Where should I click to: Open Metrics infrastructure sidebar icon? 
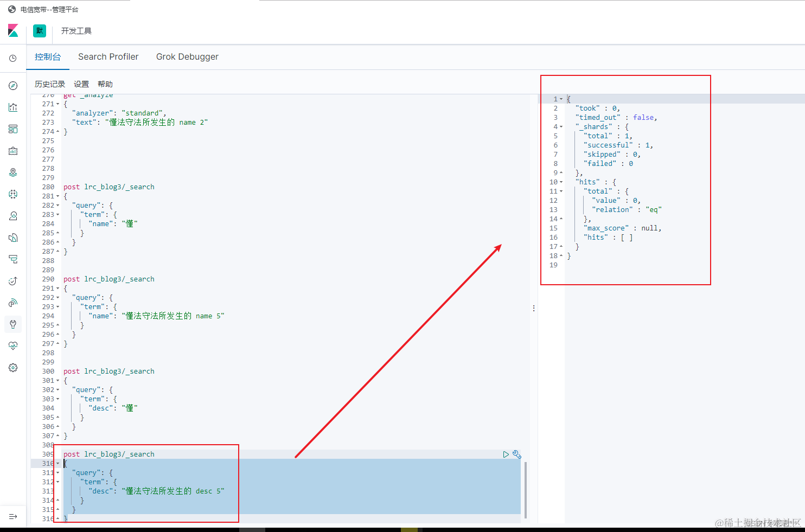13,216
